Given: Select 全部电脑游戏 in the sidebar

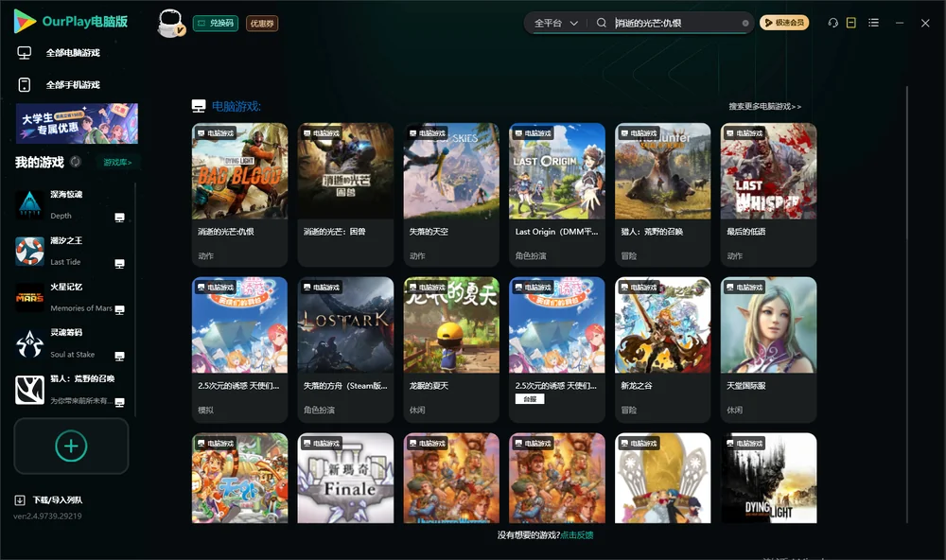Looking at the screenshot, I should 73,53.
